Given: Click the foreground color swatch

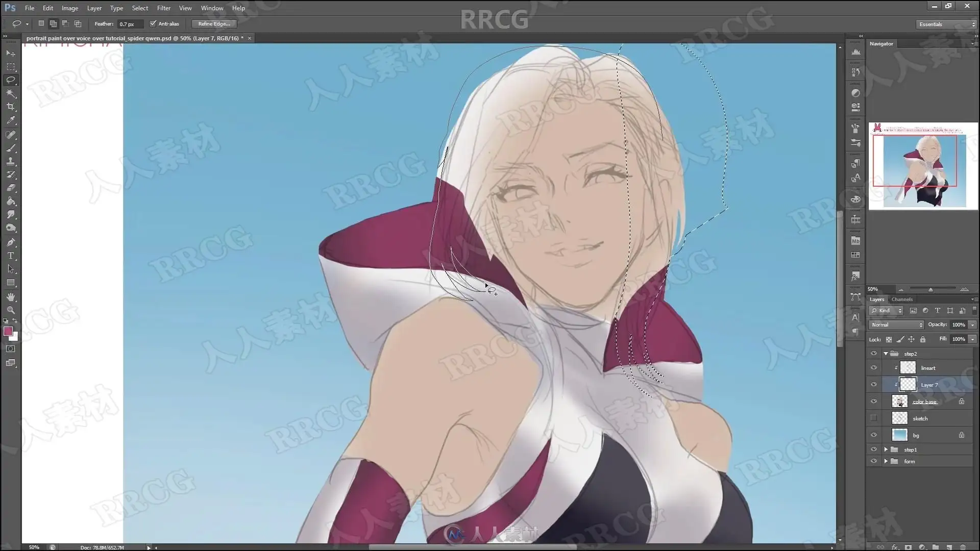Looking at the screenshot, I should pyautogui.click(x=8, y=332).
